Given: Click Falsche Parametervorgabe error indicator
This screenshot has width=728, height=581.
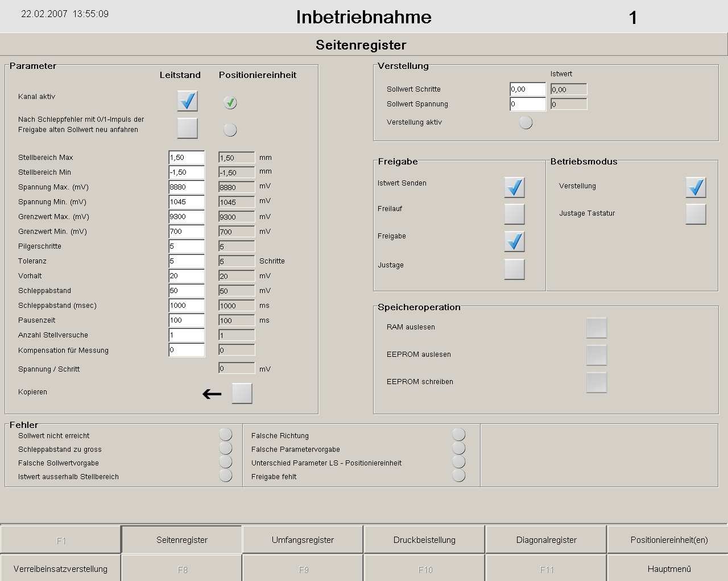Looking at the screenshot, I should (458, 448).
